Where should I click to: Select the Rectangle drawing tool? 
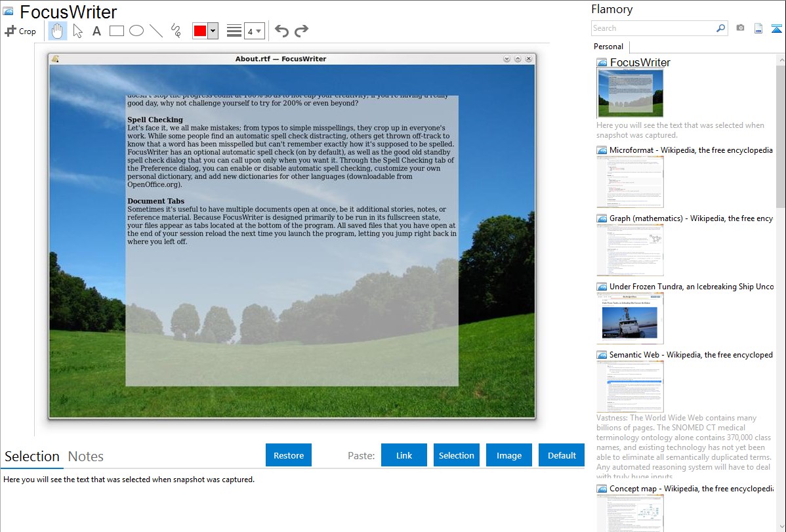[116, 31]
